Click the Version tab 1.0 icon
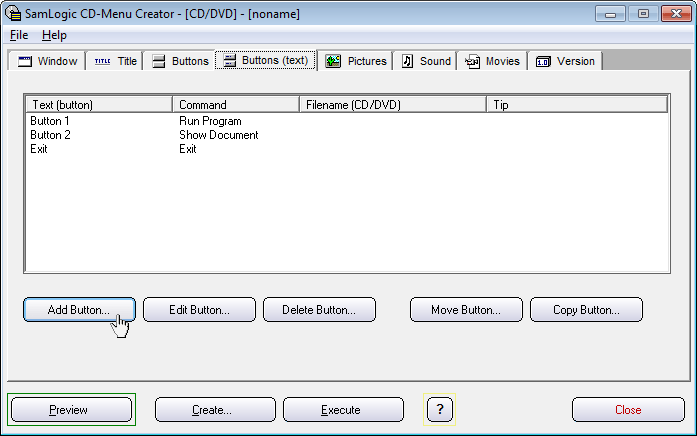Screen dimensions: 697x436 [543, 61]
